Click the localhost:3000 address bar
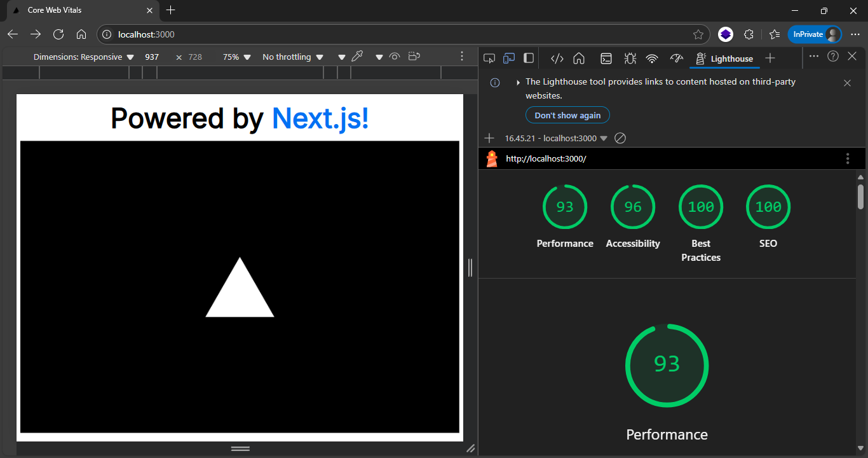The width and height of the screenshot is (868, 458). click(x=402, y=34)
